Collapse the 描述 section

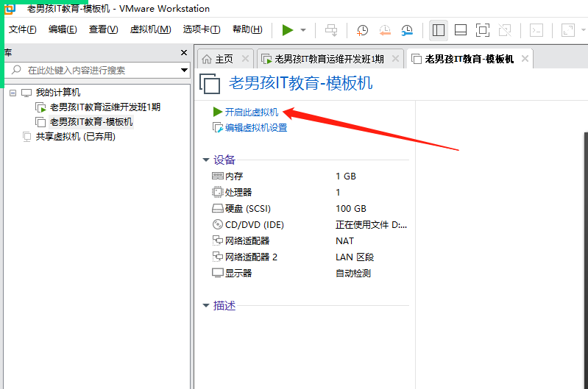[206, 305]
